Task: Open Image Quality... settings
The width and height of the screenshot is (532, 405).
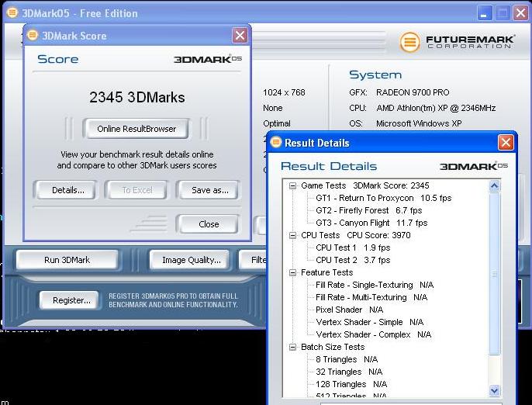Action: (x=191, y=260)
